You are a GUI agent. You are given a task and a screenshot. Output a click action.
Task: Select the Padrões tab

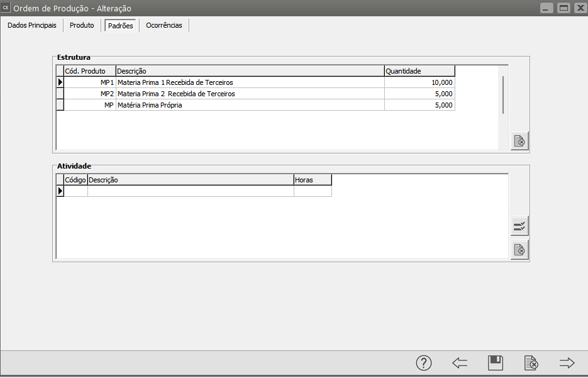(120, 26)
